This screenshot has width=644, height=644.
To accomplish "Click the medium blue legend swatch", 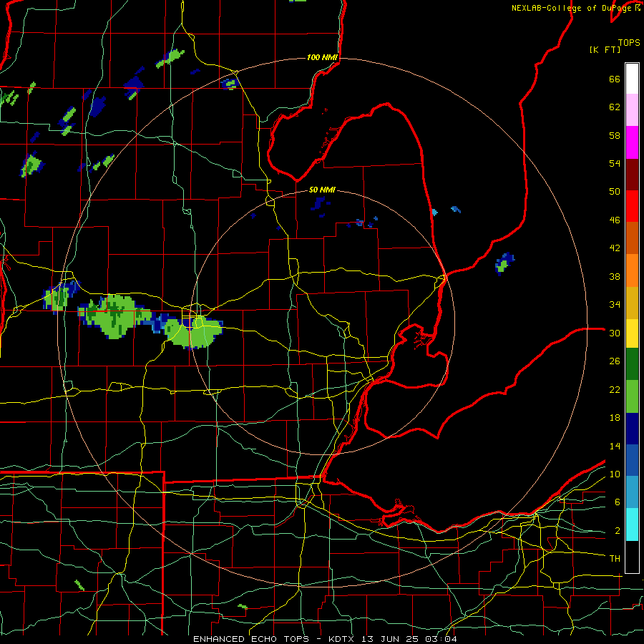I will pos(632,460).
